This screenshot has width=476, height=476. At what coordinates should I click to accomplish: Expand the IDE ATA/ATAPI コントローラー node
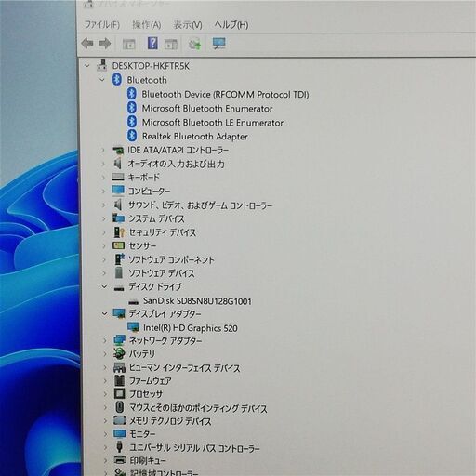pyautogui.click(x=103, y=151)
